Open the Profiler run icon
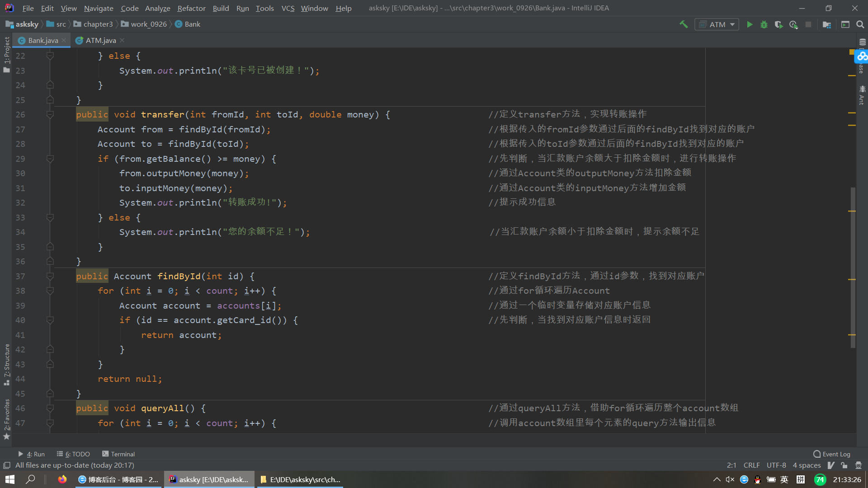Image resolution: width=868 pixels, height=488 pixels. click(793, 24)
